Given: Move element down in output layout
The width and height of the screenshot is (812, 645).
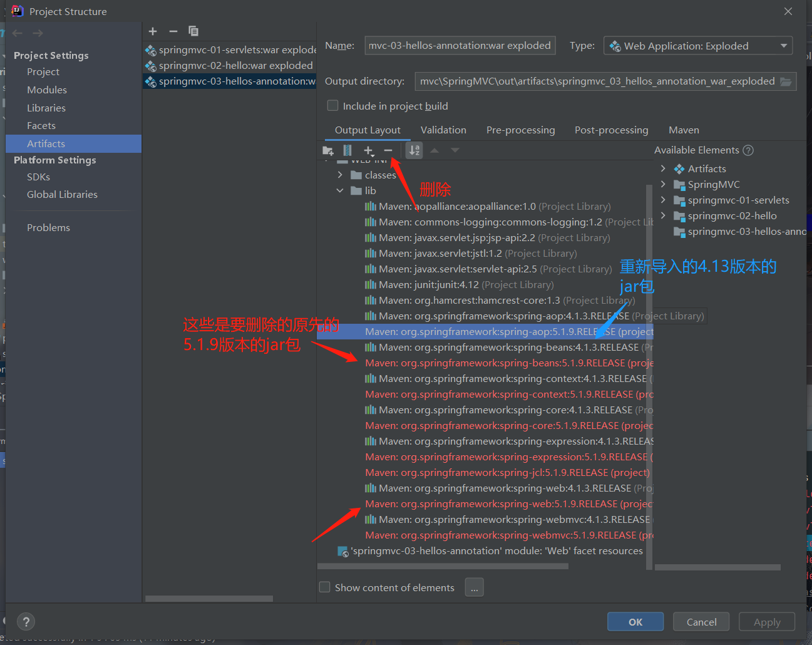Looking at the screenshot, I should point(455,150).
